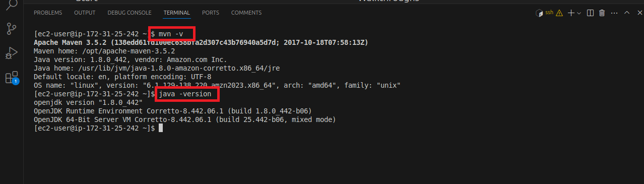Image resolution: width=644 pixels, height=184 pixels.
Task: Click the ssh terminal warning icon
Action: point(559,13)
